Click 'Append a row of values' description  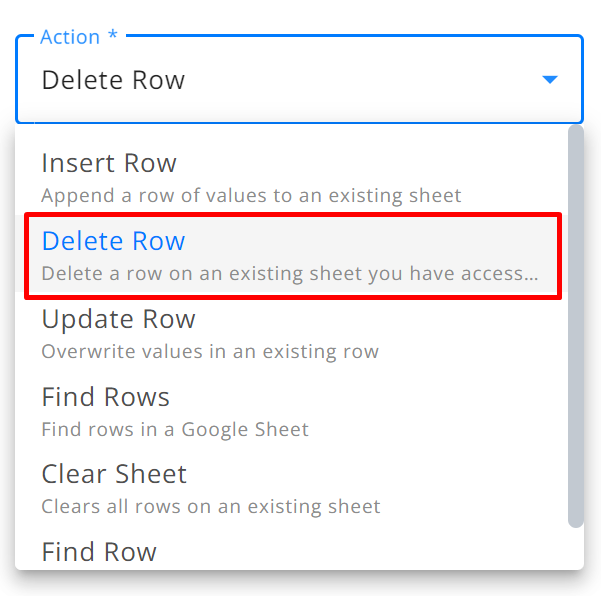[251, 195]
